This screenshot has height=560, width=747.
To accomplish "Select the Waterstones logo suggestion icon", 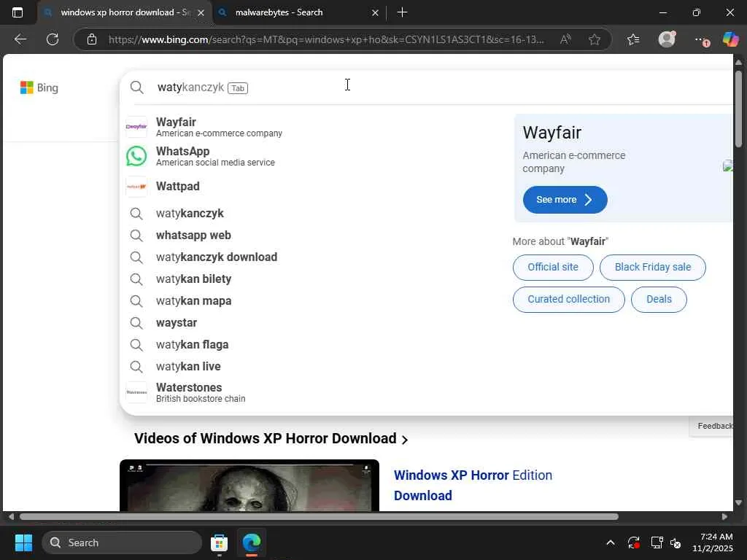I will tap(136, 392).
